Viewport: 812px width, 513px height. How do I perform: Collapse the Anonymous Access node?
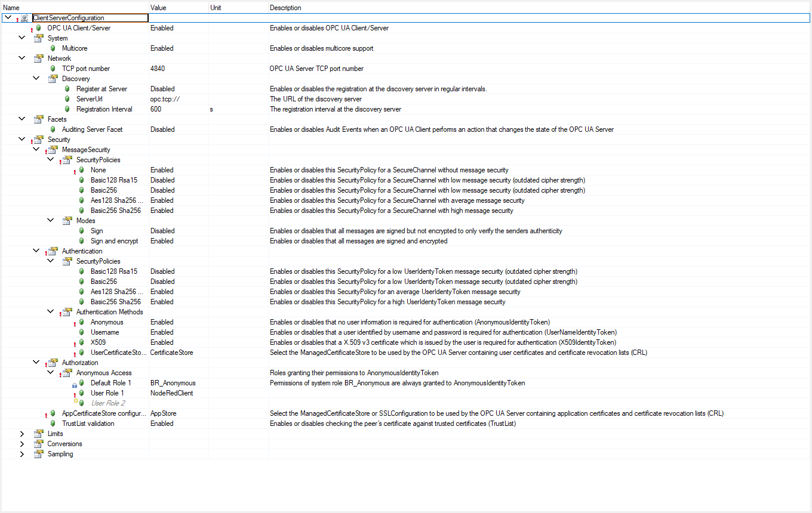pyautogui.click(x=51, y=373)
